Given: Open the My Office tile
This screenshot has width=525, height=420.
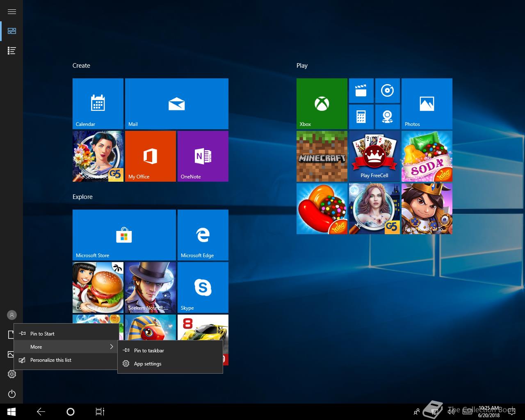Looking at the screenshot, I should [151, 156].
